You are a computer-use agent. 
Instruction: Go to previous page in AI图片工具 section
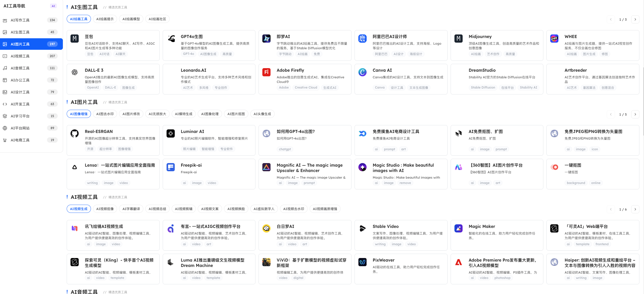[611, 114]
